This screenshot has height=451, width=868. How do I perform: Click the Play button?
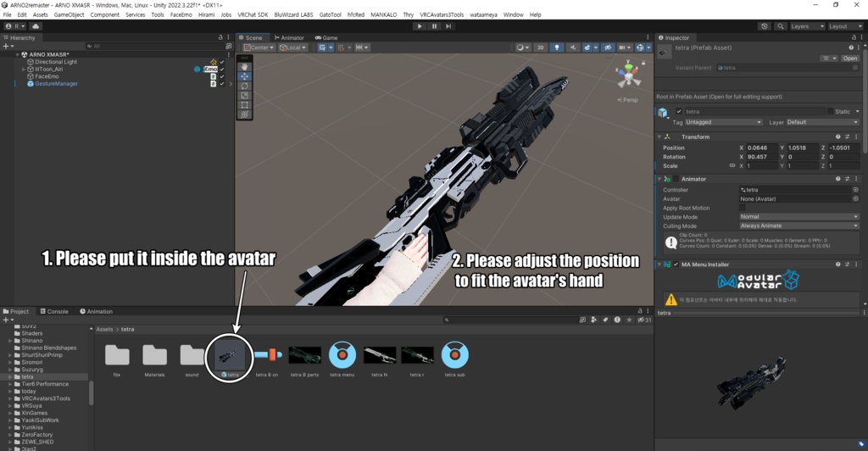coord(420,26)
